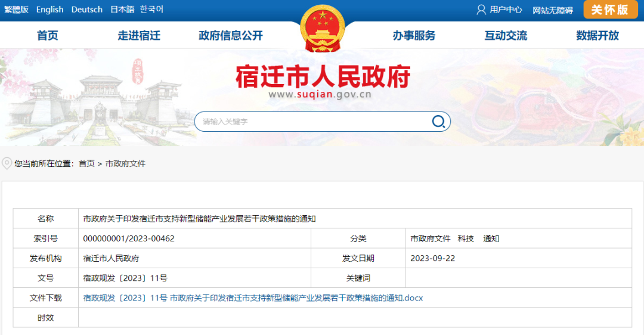Click the national emblem logo
The image size is (644, 335).
[x=322, y=28]
